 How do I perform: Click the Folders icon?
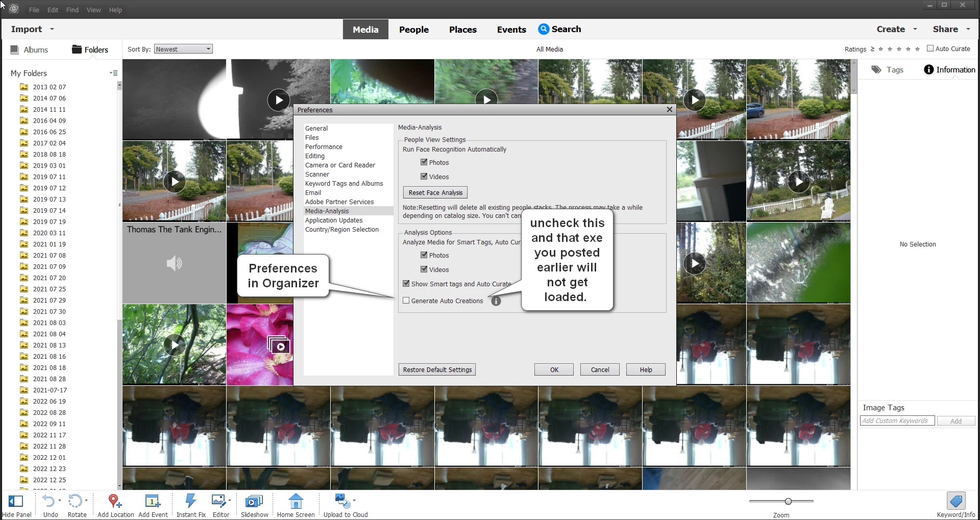[x=77, y=49]
